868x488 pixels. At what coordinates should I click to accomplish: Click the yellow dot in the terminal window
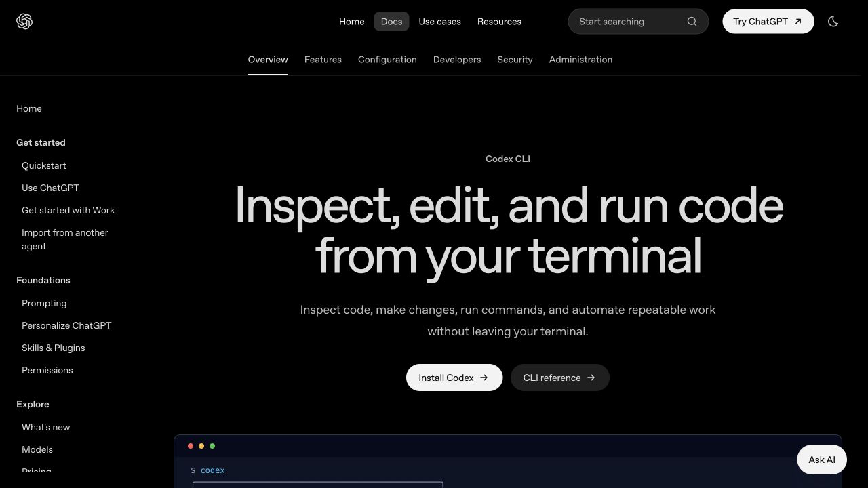point(201,446)
